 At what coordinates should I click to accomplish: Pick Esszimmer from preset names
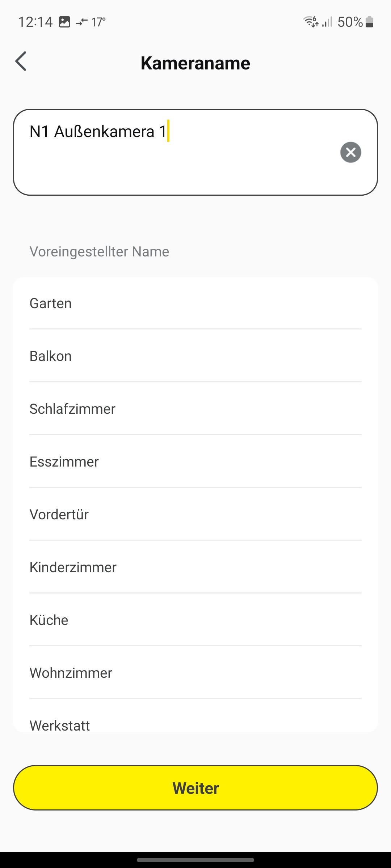click(x=195, y=461)
